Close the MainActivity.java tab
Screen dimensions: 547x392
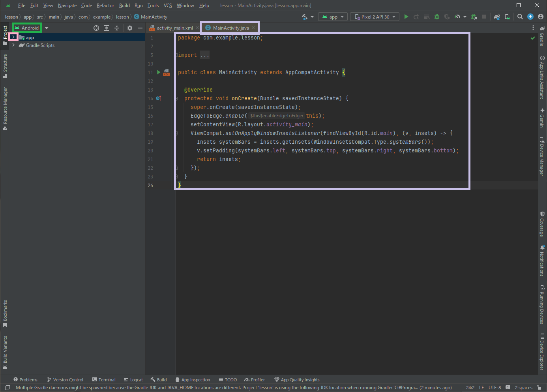pos(253,28)
